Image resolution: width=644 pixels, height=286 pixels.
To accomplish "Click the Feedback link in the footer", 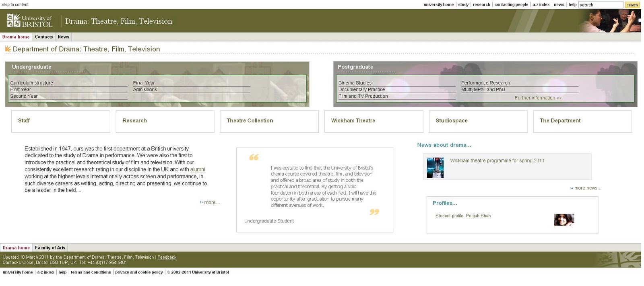I will click(167, 257).
